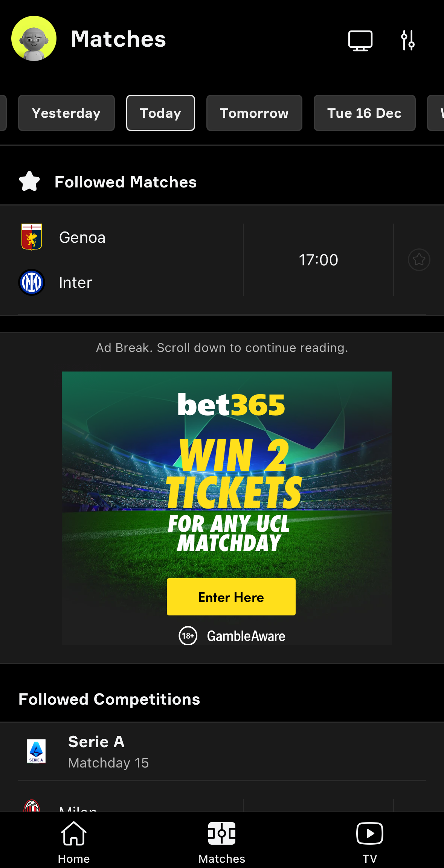This screenshot has width=444, height=868.
Task: Reveal more dates past Tue 16 Dec
Action: (x=437, y=113)
